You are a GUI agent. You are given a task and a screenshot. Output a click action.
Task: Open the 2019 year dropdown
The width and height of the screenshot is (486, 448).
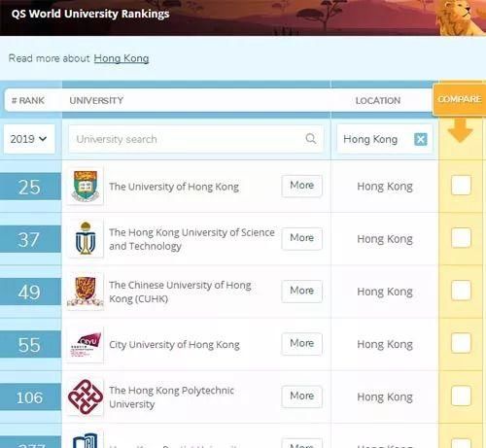tap(29, 139)
